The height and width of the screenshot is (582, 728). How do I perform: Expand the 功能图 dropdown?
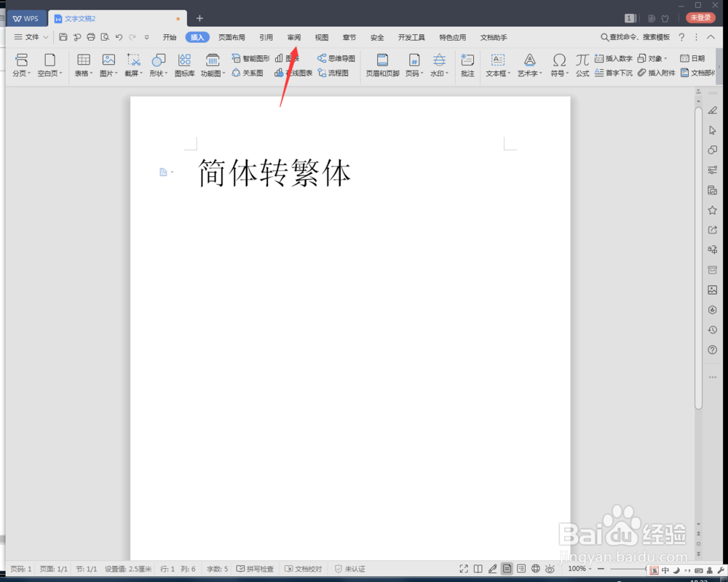(223, 73)
